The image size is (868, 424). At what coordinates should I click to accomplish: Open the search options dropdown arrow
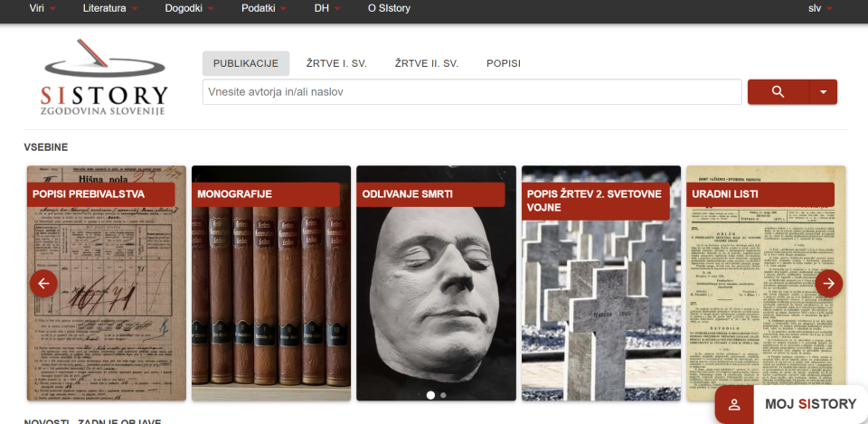click(x=823, y=92)
